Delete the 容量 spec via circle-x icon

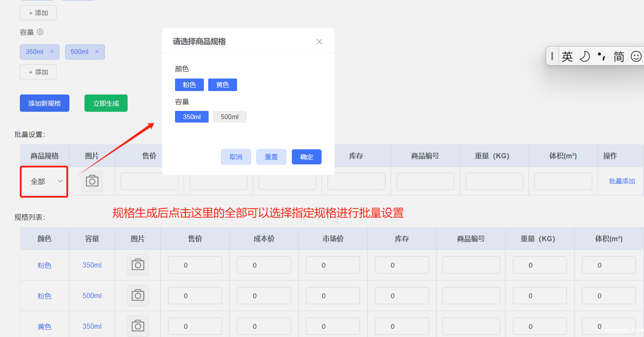[x=40, y=32]
